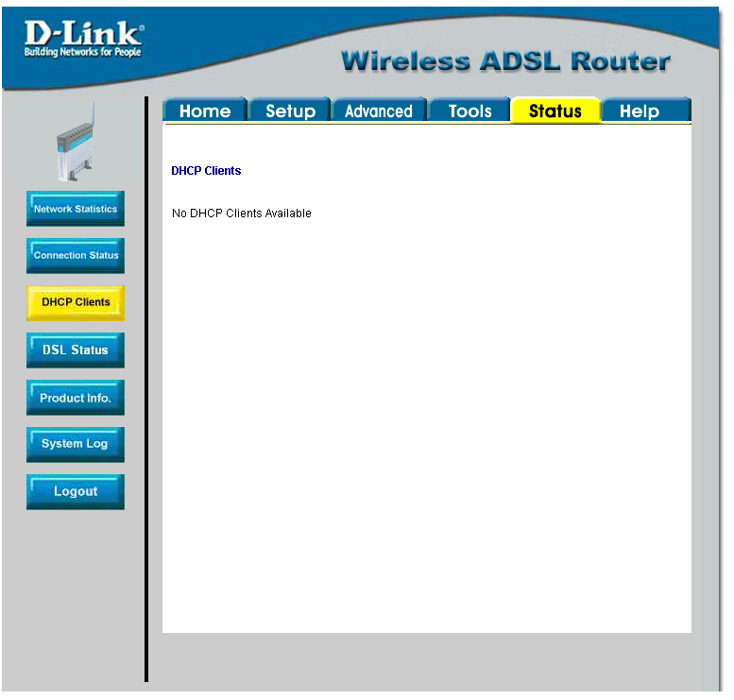
Task: Click the DHCP Clients heading
Action: pos(206,171)
